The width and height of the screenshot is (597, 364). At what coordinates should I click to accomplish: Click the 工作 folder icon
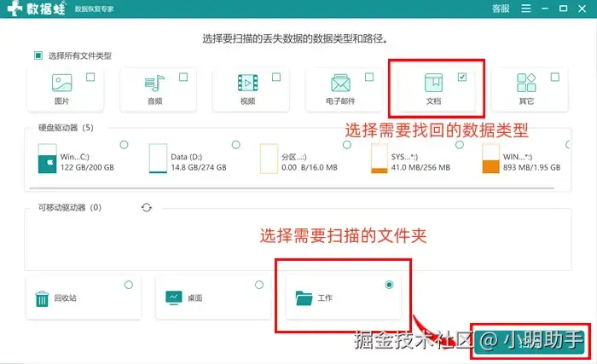point(304,298)
